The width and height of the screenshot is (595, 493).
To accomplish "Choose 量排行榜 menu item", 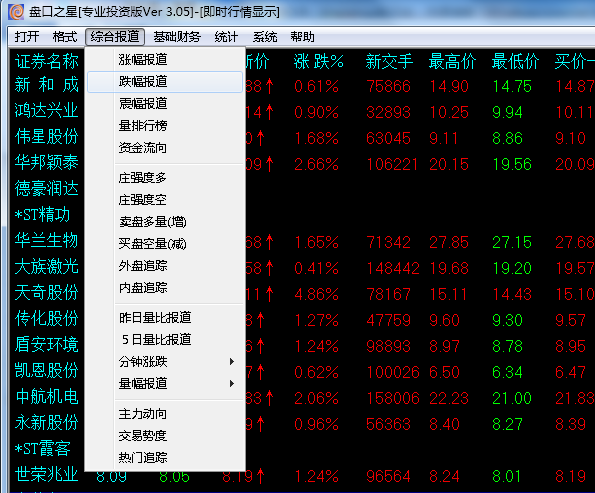I will pos(165,125).
